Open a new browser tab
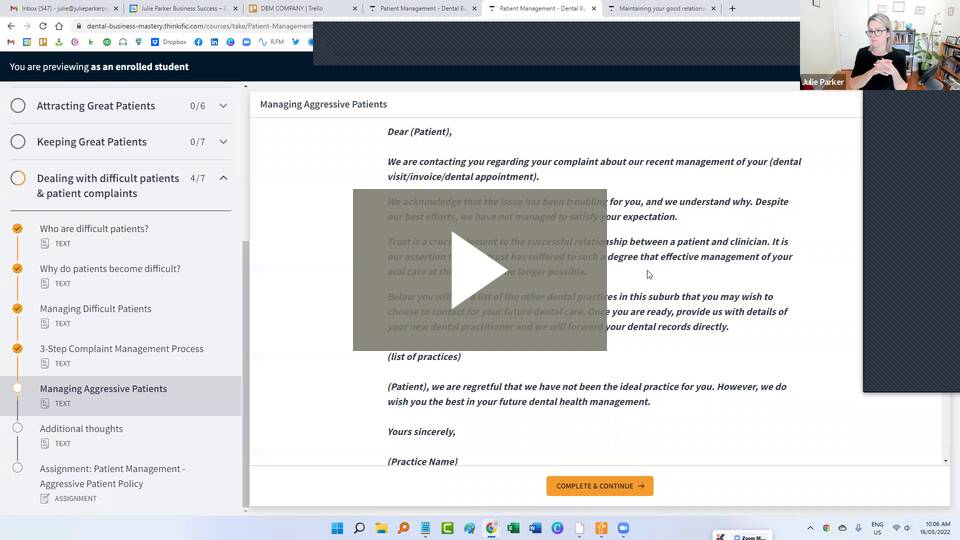This screenshot has width=960, height=540. pyautogui.click(x=732, y=9)
